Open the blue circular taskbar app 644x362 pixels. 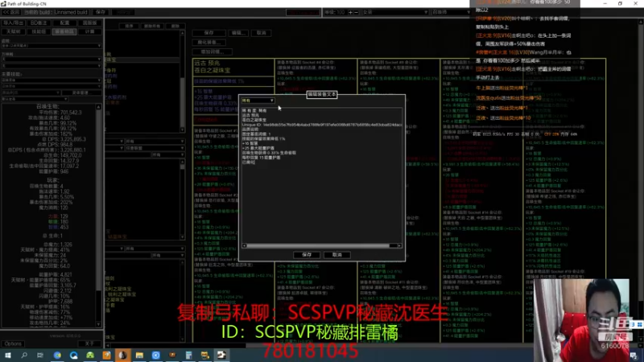155,355
